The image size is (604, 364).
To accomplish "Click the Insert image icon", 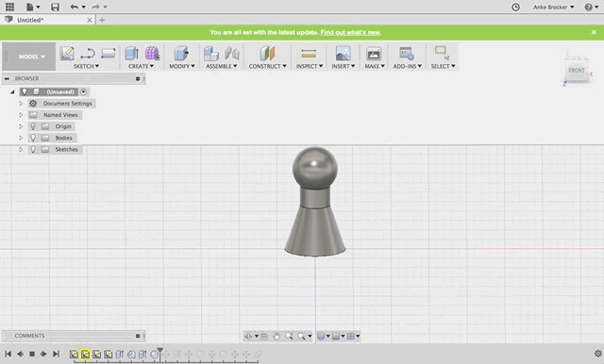I will pos(343,54).
